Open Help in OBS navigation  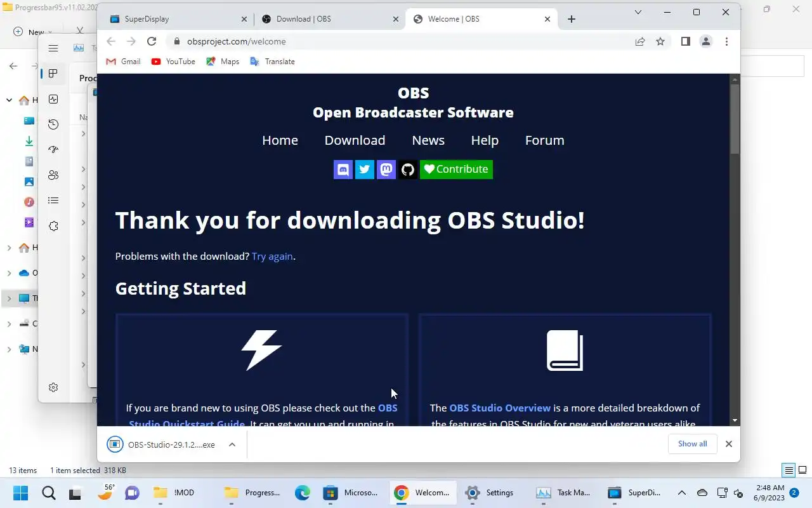pos(485,140)
